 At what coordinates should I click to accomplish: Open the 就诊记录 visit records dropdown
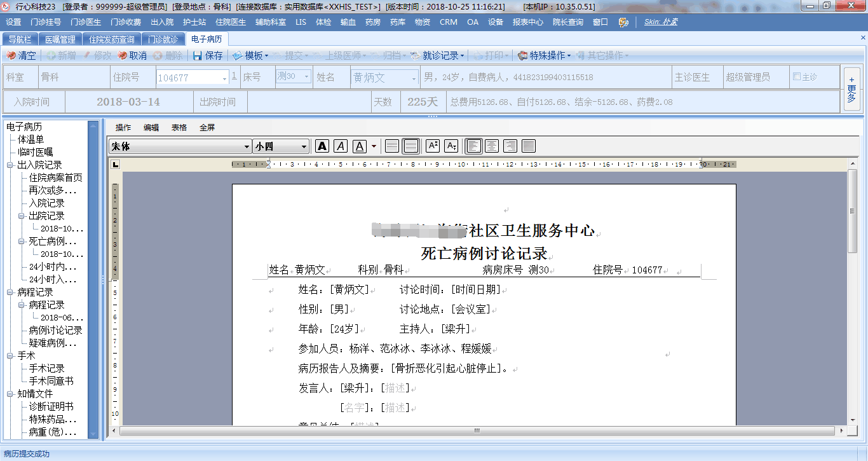click(437, 56)
